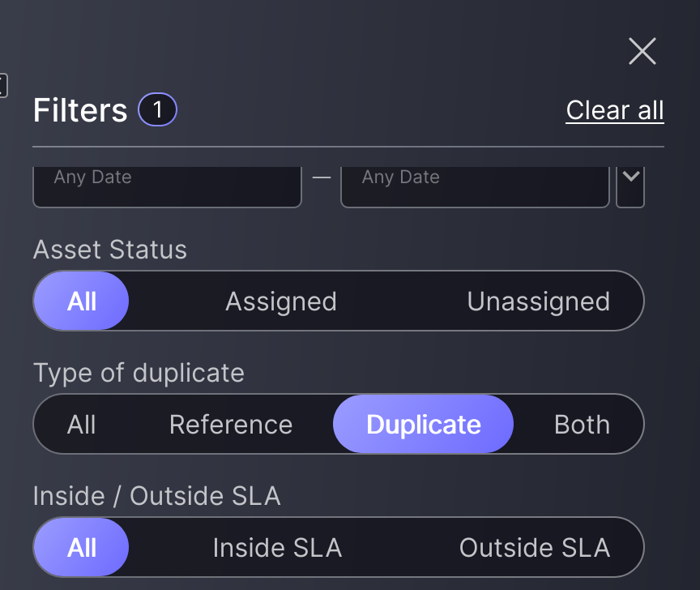Pick Both for Type of duplicate

pyautogui.click(x=582, y=425)
